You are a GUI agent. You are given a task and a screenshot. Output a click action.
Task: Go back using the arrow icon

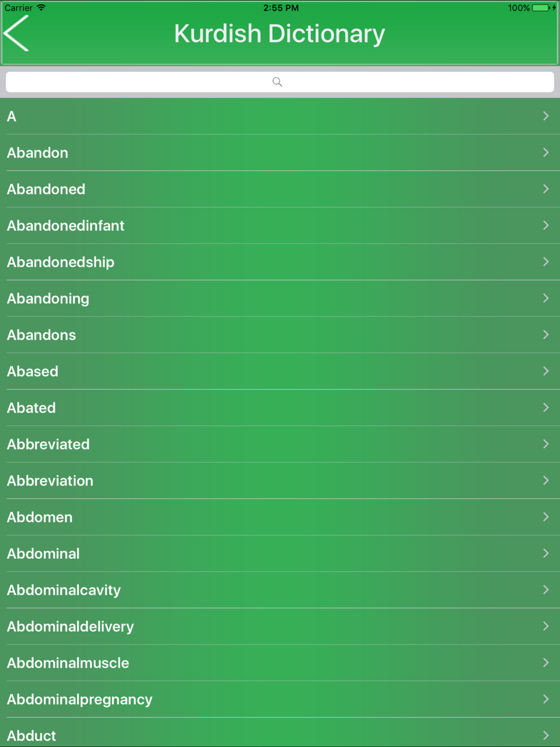click(16, 34)
